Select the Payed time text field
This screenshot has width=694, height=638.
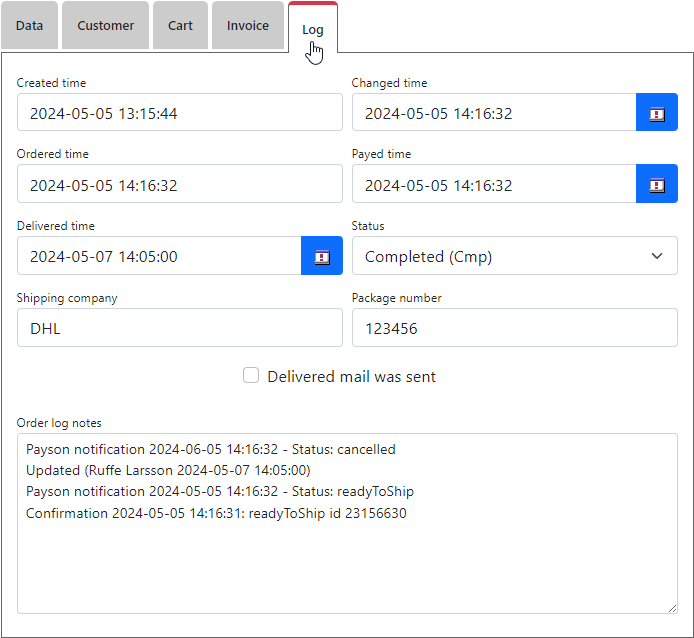click(x=493, y=185)
